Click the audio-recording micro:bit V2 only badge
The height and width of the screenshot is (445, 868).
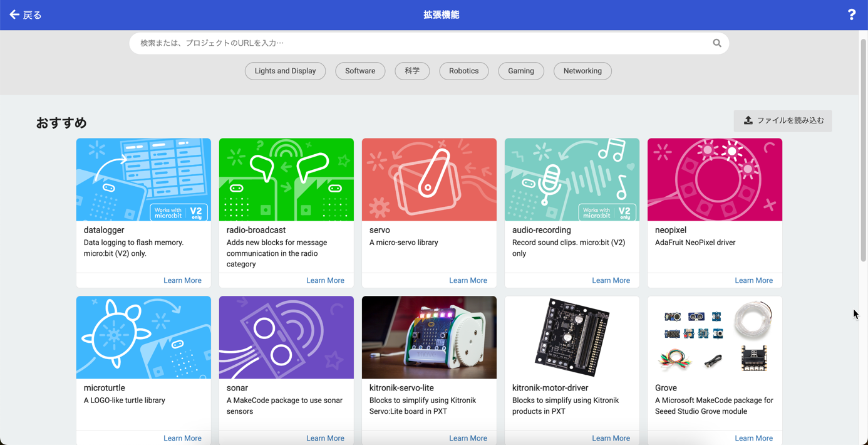click(x=607, y=212)
